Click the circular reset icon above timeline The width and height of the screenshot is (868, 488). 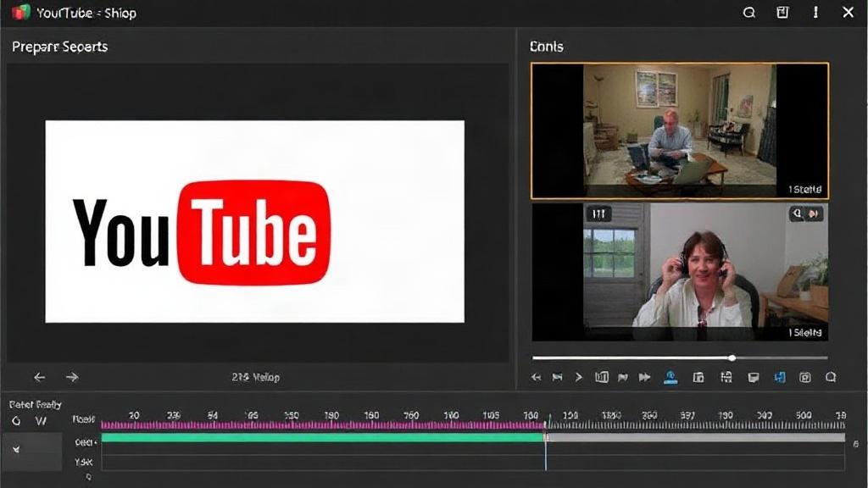[16, 421]
